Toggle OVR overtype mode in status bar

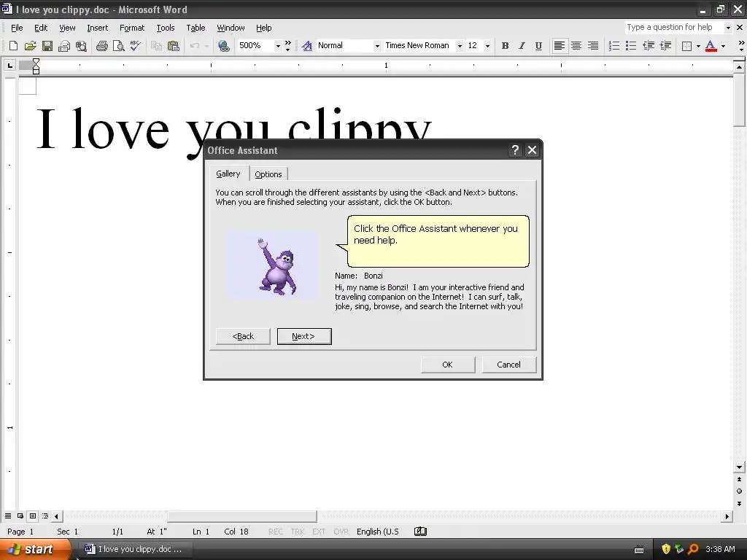click(341, 532)
